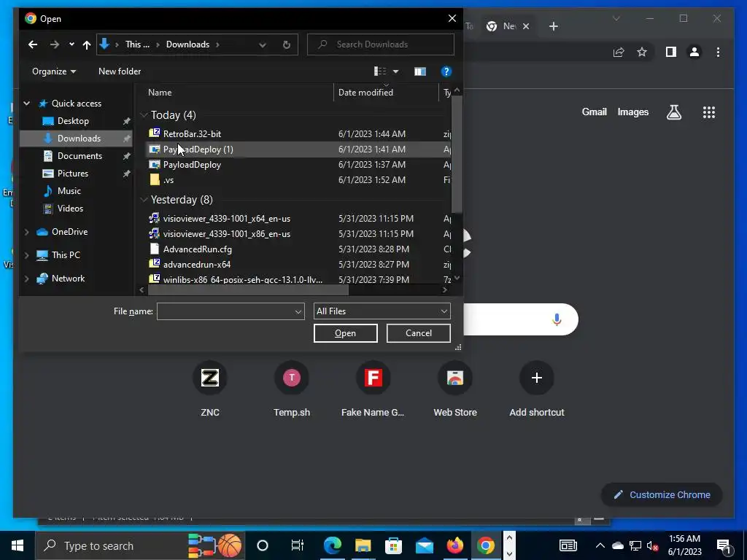This screenshot has height=560, width=747.
Task: Open the All Files type dropdown
Action: [382, 311]
